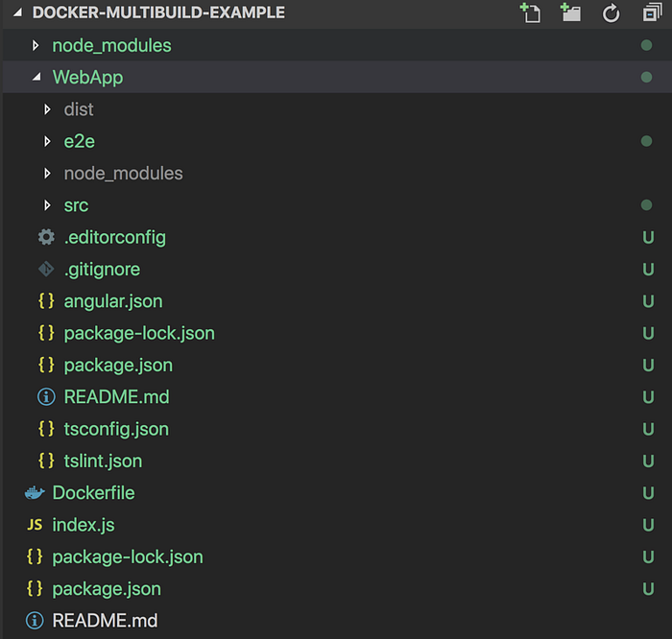Open the index.js file
672x639 pixels.
coord(84,525)
